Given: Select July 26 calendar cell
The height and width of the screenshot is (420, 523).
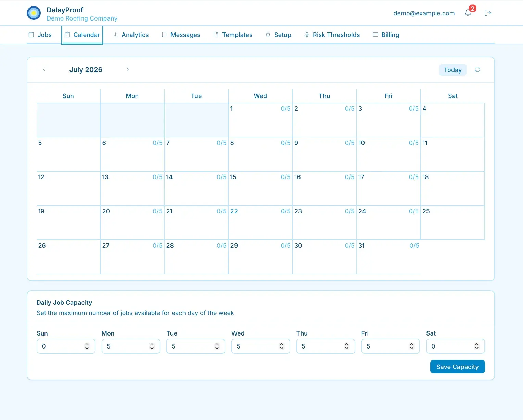Looking at the screenshot, I should point(68,257).
